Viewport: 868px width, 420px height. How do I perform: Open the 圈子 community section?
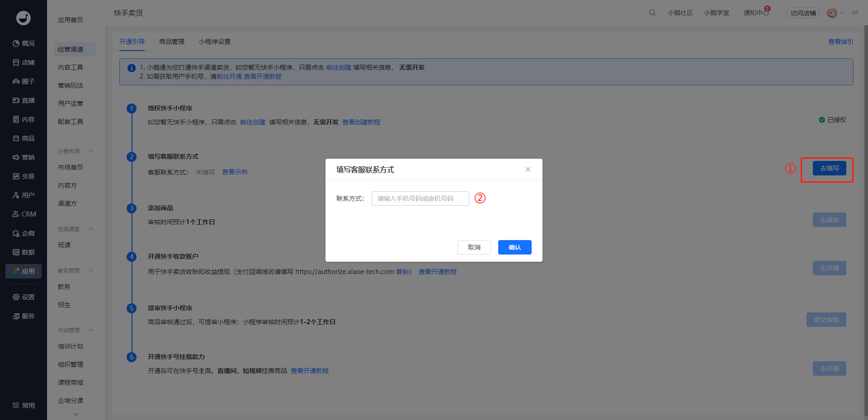[24, 81]
